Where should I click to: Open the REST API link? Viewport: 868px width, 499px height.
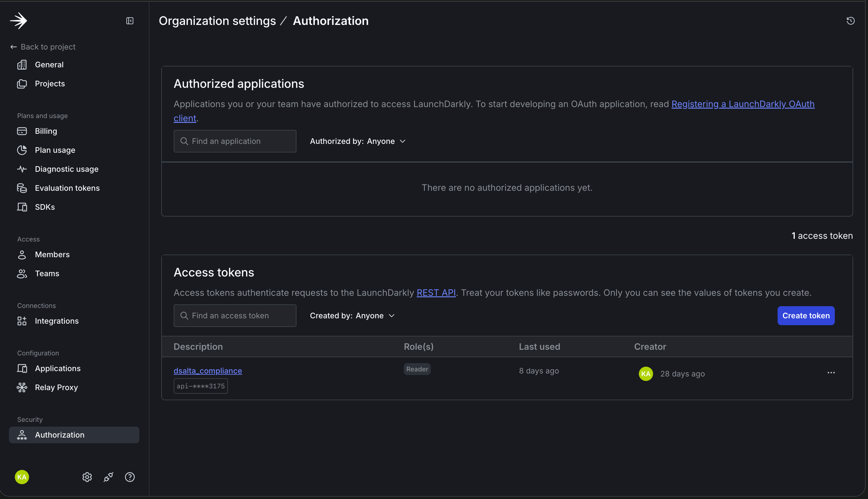click(x=436, y=293)
